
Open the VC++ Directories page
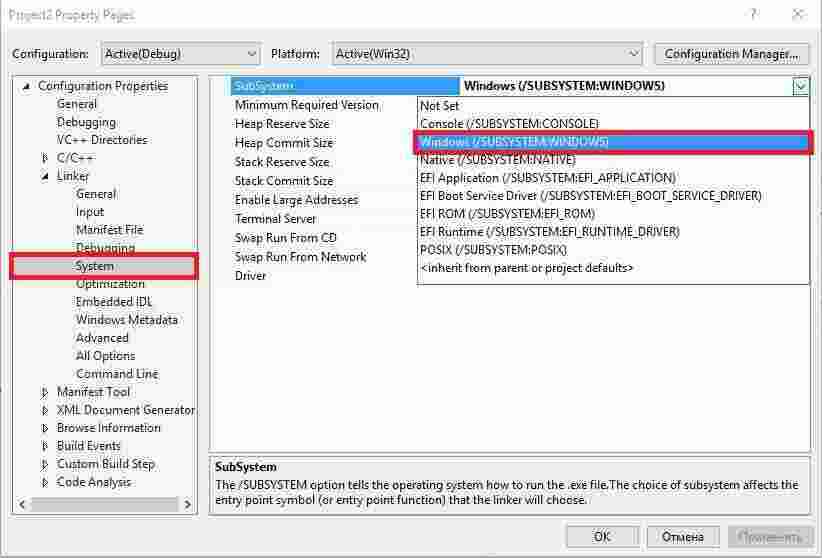101,140
